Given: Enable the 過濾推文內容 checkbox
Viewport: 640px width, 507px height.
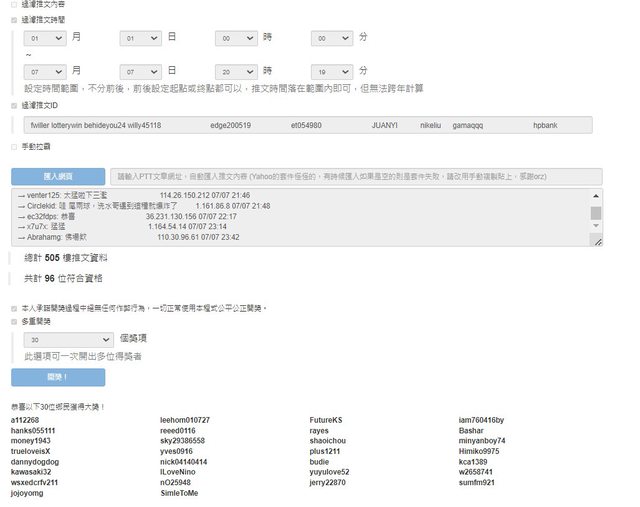Looking at the screenshot, I should pyautogui.click(x=13, y=5).
